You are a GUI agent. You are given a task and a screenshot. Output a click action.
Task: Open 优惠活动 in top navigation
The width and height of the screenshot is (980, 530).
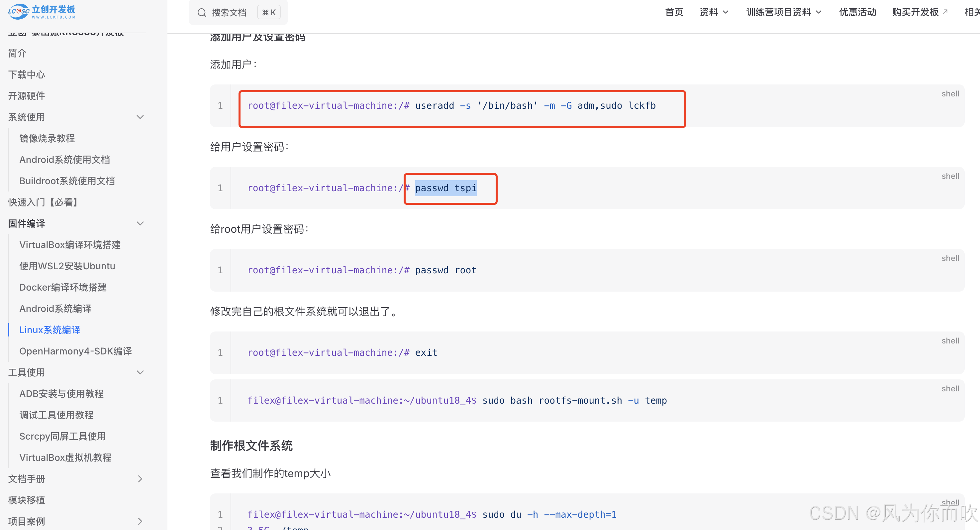point(857,12)
